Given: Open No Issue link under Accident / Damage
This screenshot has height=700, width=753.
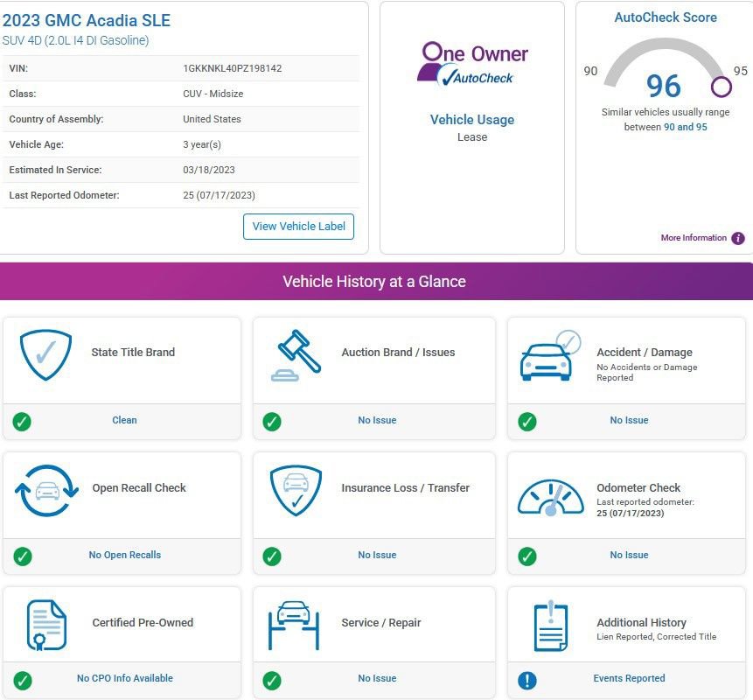Looking at the screenshot, I should pyautogui.click(x=629, y=420).
